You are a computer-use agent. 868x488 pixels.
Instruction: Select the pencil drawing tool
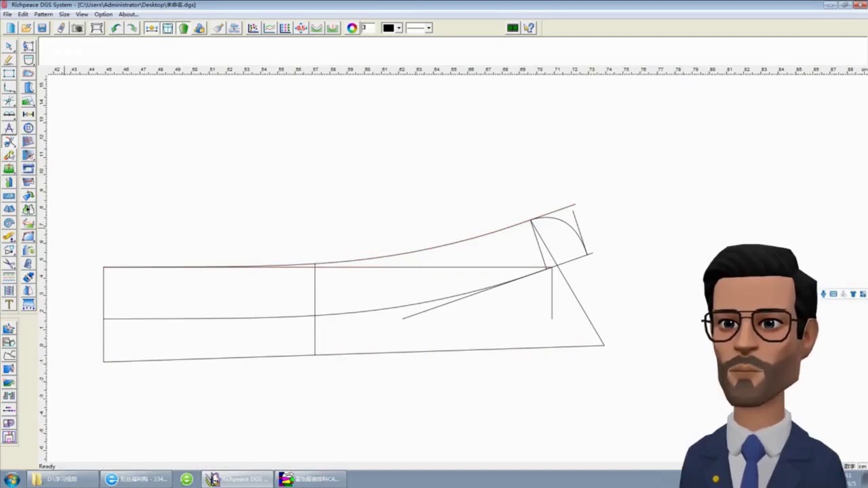pyautogui.click(x=9, y=60)
